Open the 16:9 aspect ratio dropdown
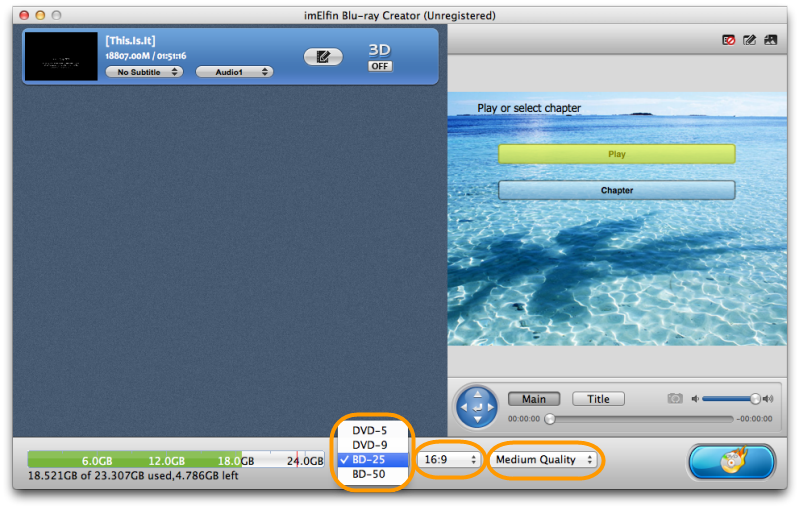 pyautogui.click(x=449, y=460)
